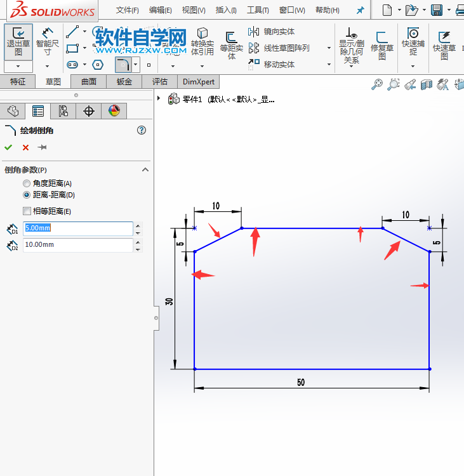464x476 pixels.
Task: Open the Insert (插入) menu
Action: [x=226, y=10]
